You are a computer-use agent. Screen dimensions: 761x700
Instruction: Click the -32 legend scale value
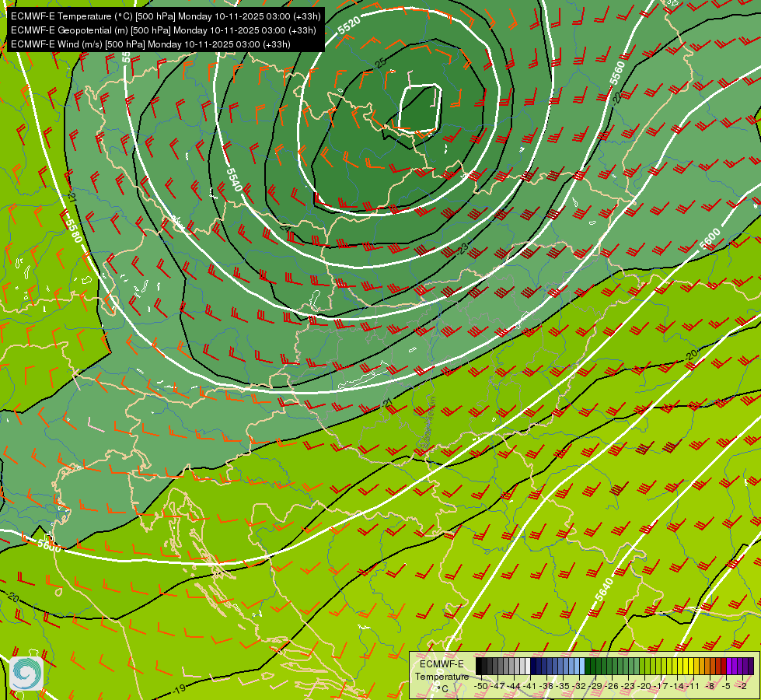tap(579, 686)
